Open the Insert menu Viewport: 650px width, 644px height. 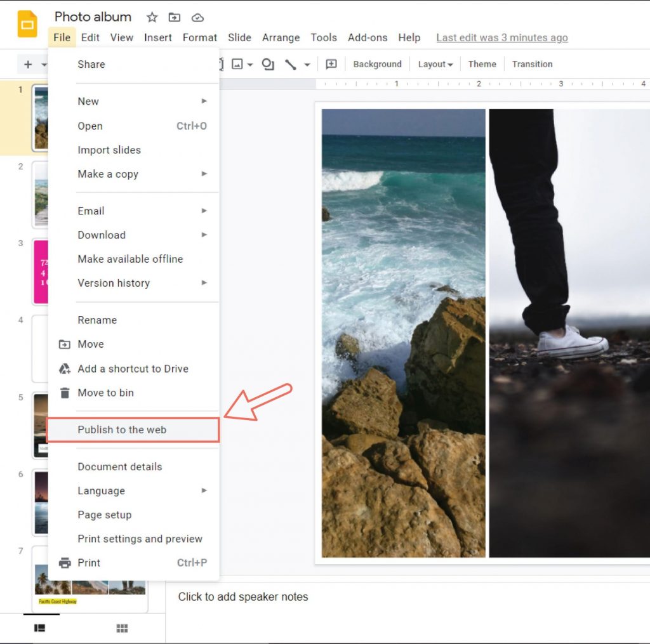tap(158, 37)
